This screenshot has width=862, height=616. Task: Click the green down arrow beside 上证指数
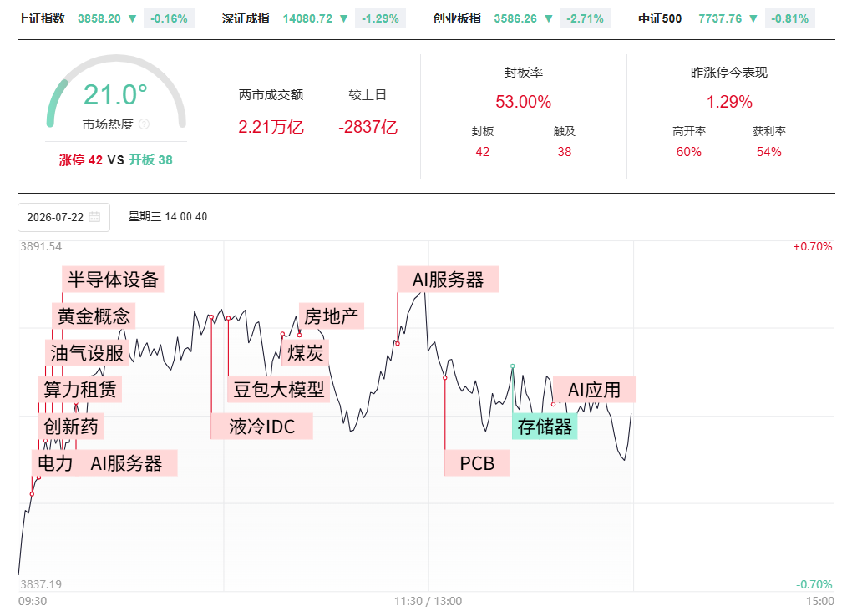[132, 18]
